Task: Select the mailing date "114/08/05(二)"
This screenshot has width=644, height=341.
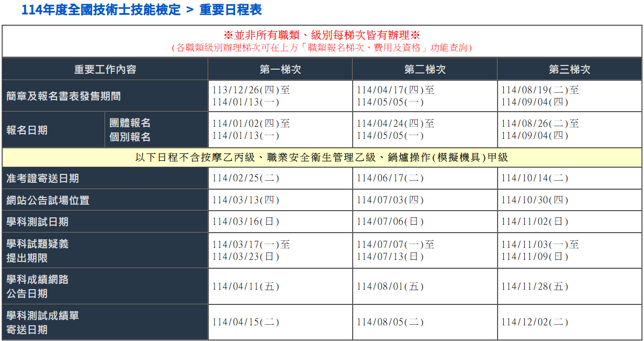Action: click(x=390, y=322)
